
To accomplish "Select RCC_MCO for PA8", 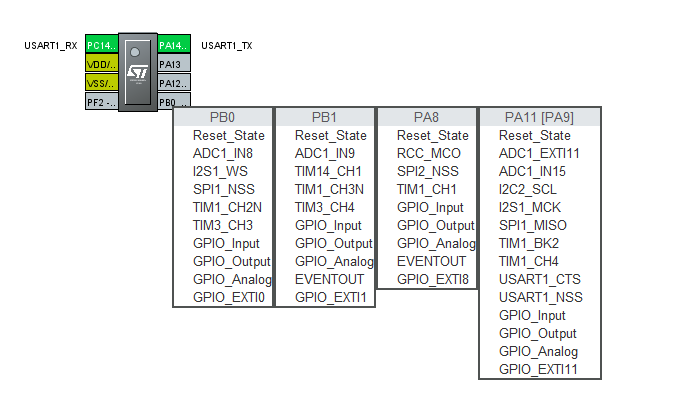I will tap(427, 154).
